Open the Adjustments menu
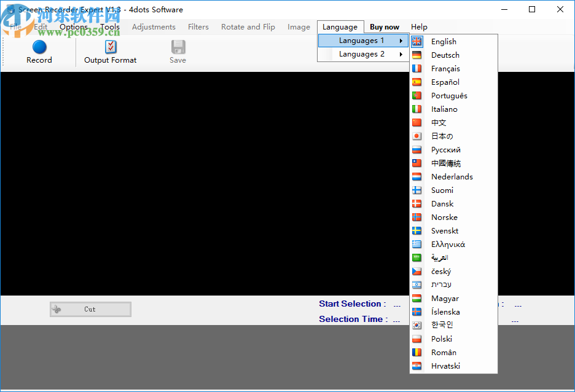 [154, 27]
